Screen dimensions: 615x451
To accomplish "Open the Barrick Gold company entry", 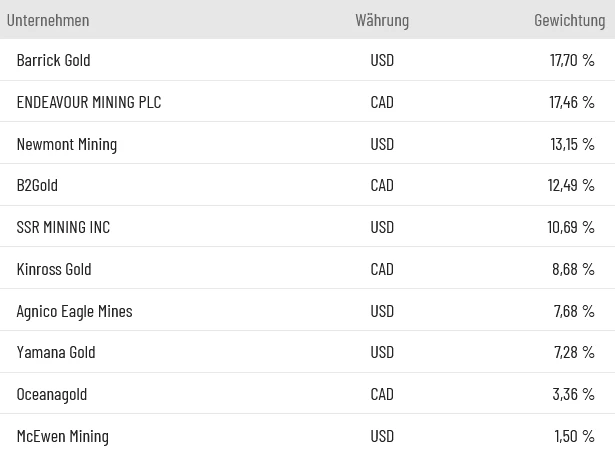I will click(x=54, y=60).
